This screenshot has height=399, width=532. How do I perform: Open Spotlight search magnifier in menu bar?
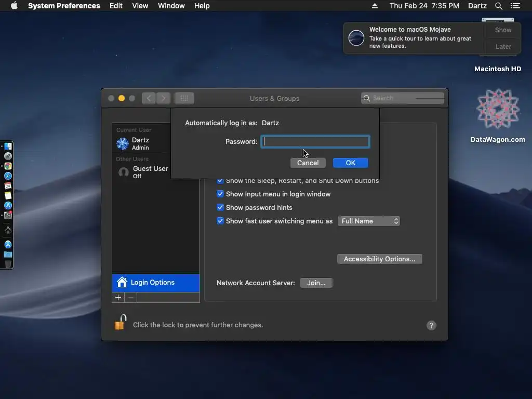(x=498, y=6)
